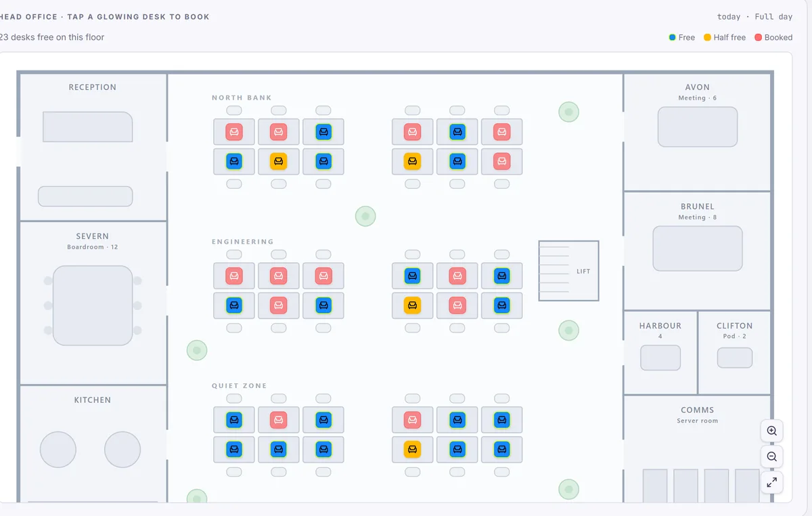Select blue top-row desk in North Bank left cluster
The height and width of the screenshot is (516, 812).
(x=323, y=132)
